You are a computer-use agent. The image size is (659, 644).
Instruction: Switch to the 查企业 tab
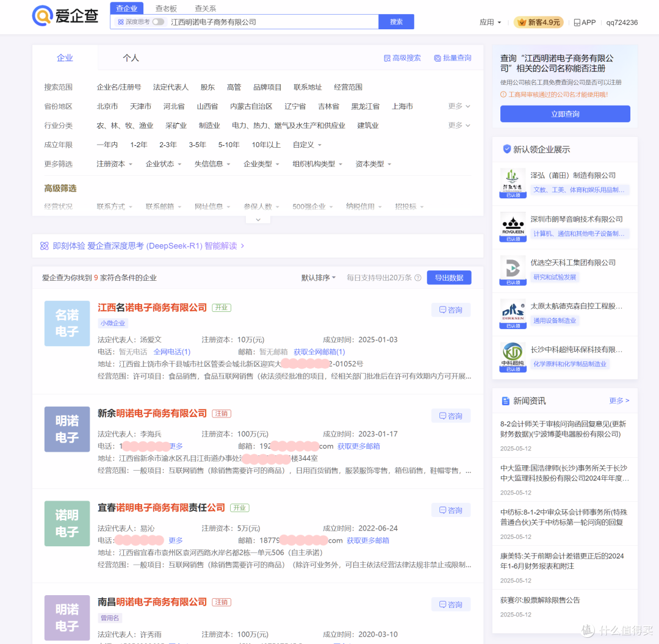(126, 9)
